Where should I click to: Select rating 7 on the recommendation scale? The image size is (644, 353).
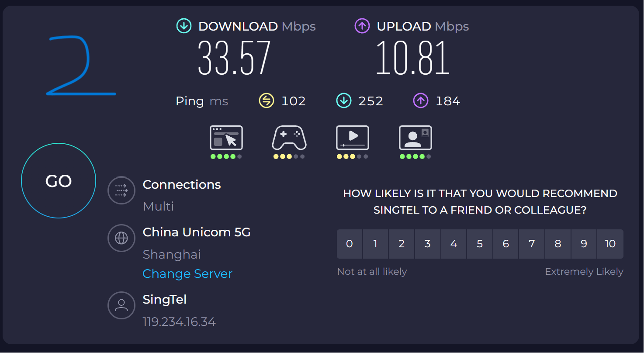click(532, 244)
